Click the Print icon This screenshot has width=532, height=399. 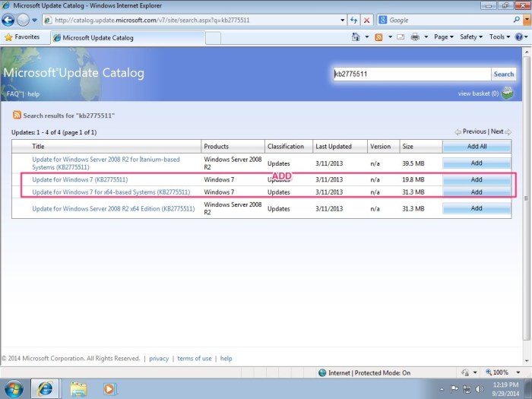point(415,36)
